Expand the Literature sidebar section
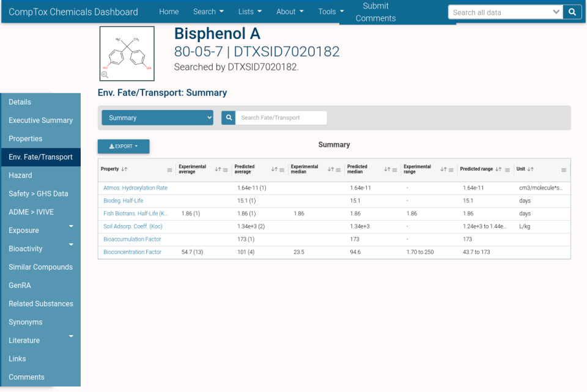The width and height of the screenshot is (587, 392). pyautogui.click(x=71, y=336)
